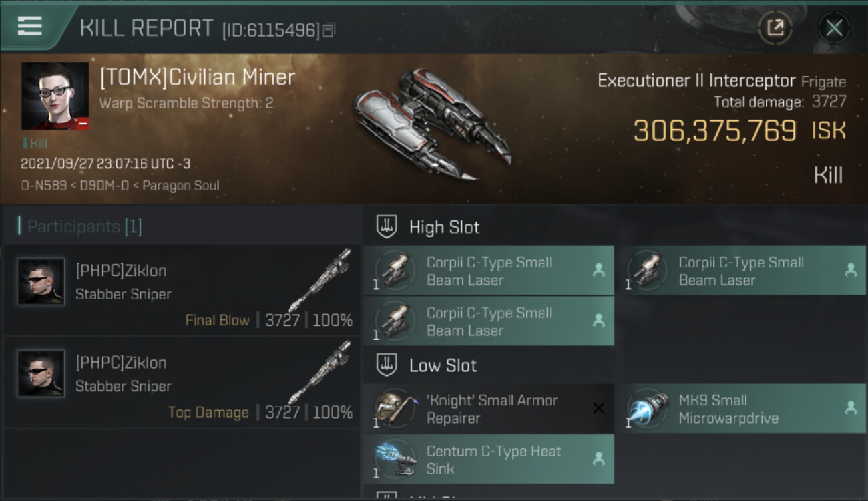Select the Top Damage sniper weapon icon
Screen dimensions: 868x501
(x=320, y=372)
